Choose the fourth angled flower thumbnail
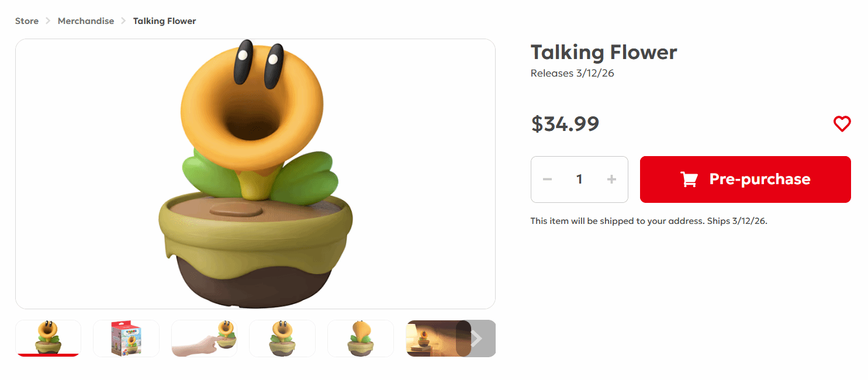This screenshot has width=868, height=380. [282, 338]
